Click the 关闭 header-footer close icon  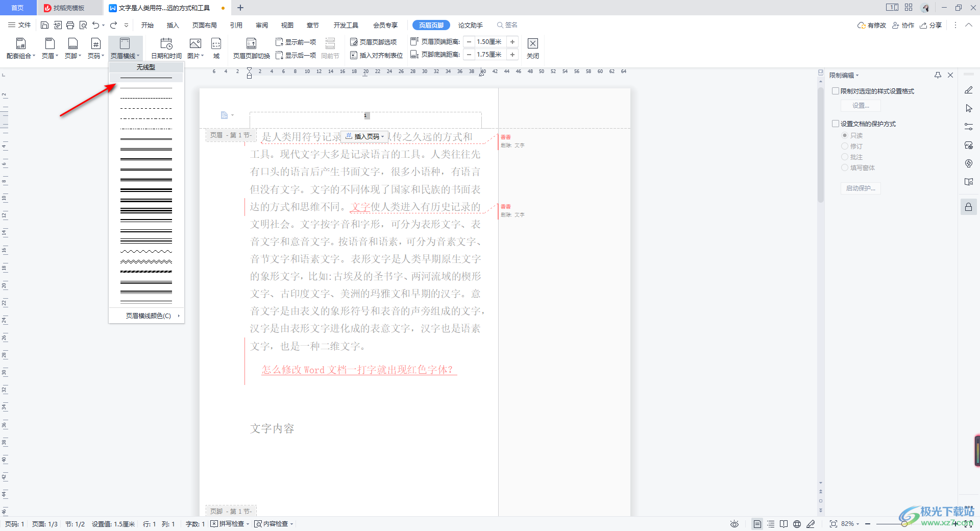point(533,49)
